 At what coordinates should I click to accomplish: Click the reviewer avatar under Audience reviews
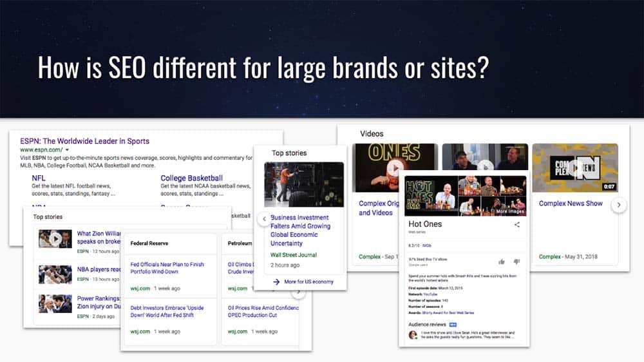click(x=413, y=335)
